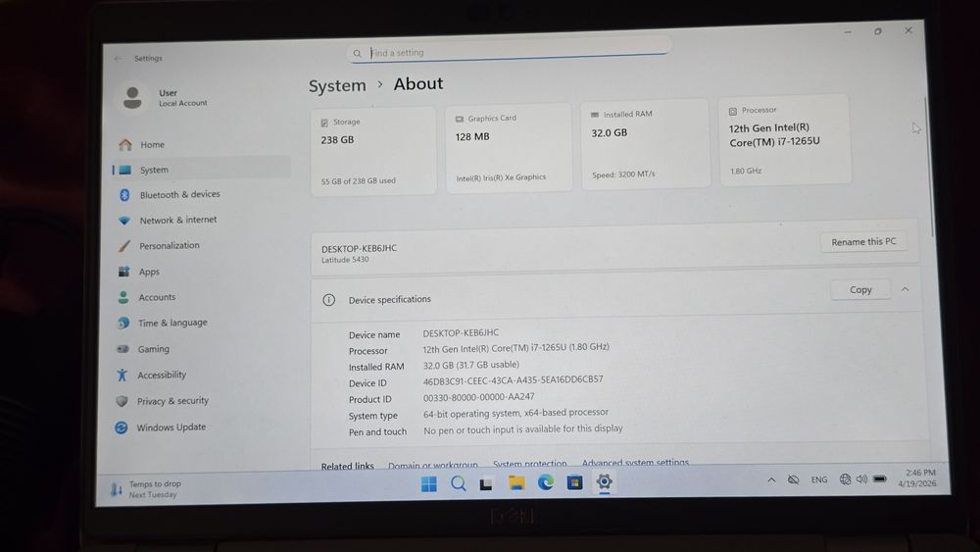The height and width of the screenshot is (552, 980).
Task: Open Microsoft Store from the taskbar
Action: pyautogui.click(x=574, y=482)
